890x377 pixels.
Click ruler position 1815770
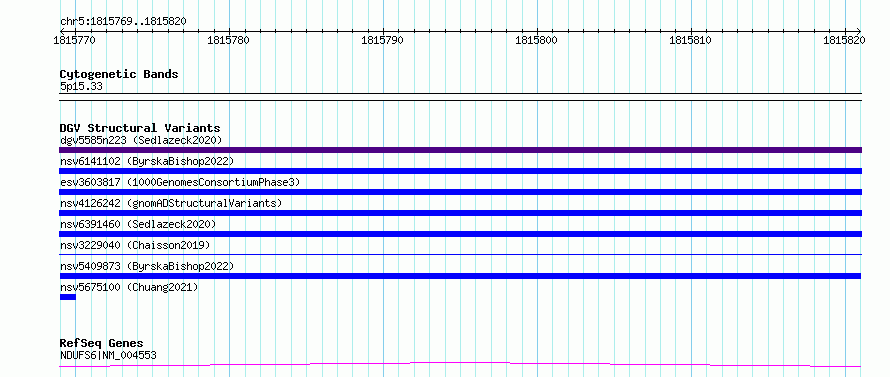click(74, 40)
